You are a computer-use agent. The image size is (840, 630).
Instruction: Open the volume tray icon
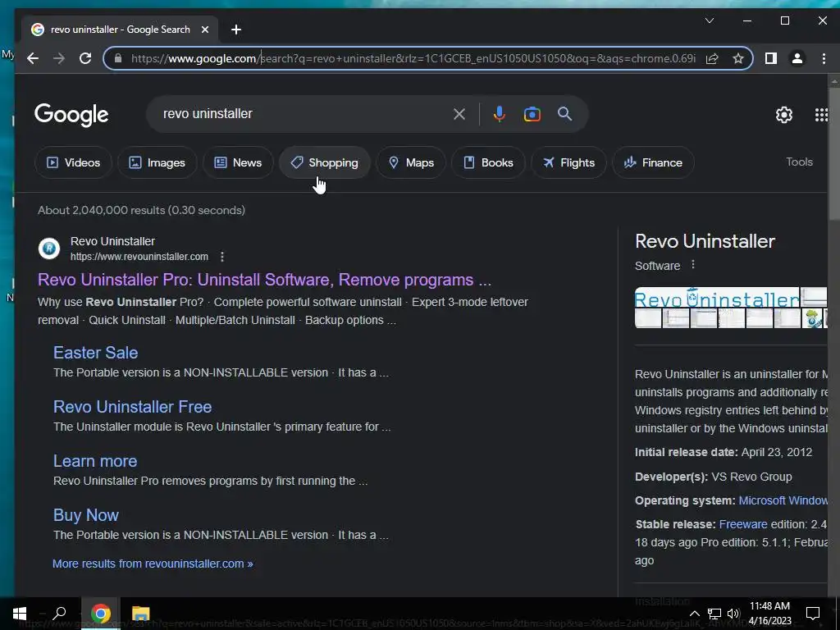(733, 614)
